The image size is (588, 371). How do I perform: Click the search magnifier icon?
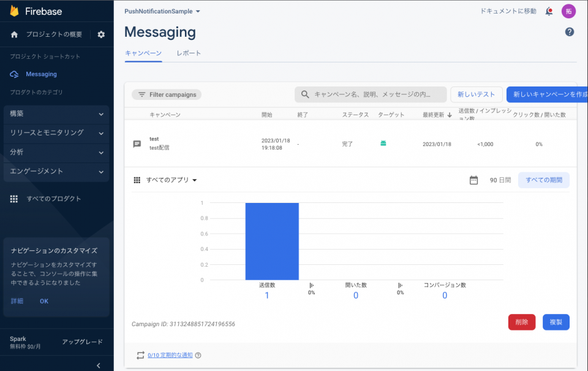(304, 94)
